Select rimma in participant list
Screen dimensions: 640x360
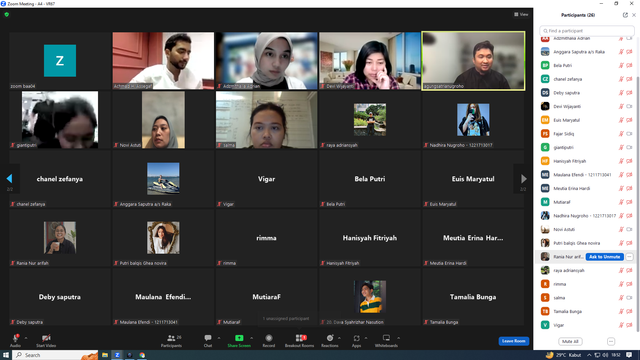point(585,284)
